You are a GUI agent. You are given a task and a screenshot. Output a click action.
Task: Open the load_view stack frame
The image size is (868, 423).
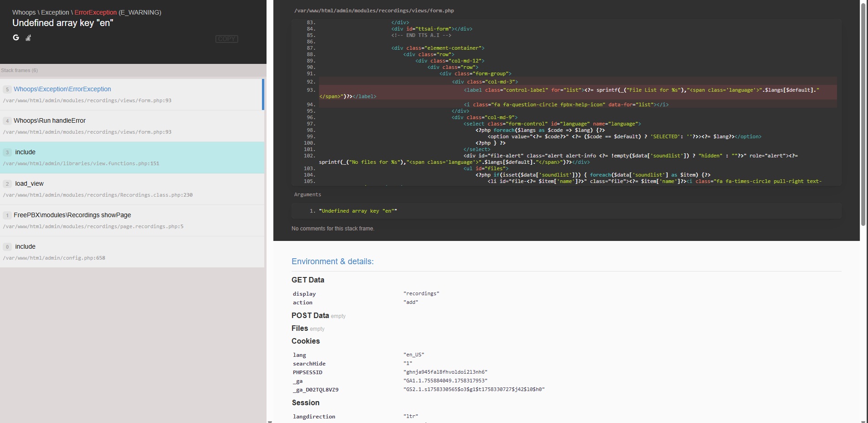pyautogui.click(x=29, y=184)
